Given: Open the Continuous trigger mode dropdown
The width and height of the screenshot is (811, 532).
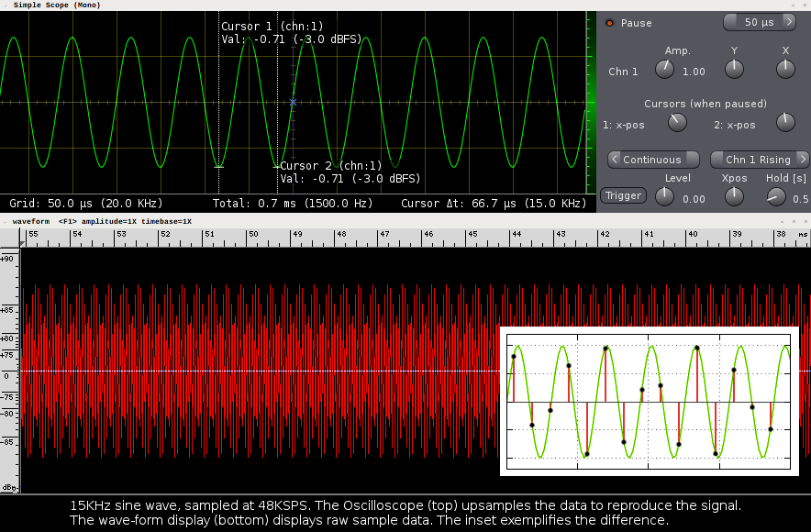Looking at the screenshot, I should click(653, 160).
